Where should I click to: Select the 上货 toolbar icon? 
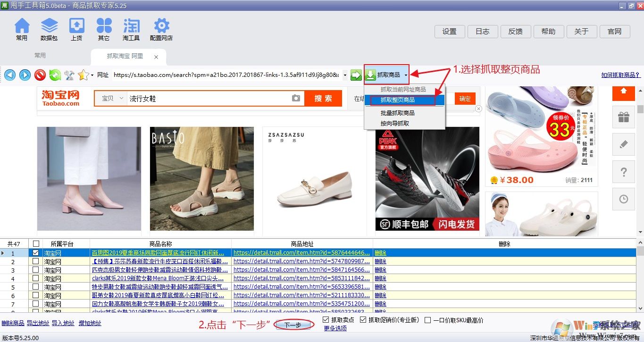click(x=76, y=28)
